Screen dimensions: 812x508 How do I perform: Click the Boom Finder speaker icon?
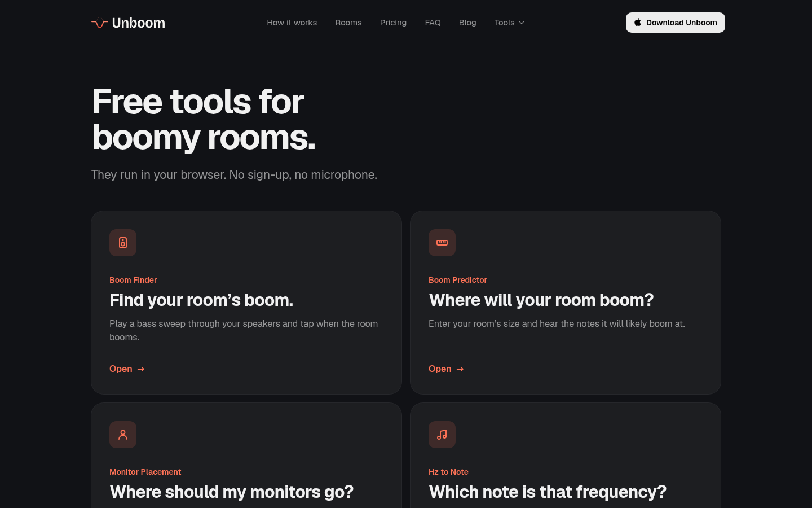(x=123, y=243)
